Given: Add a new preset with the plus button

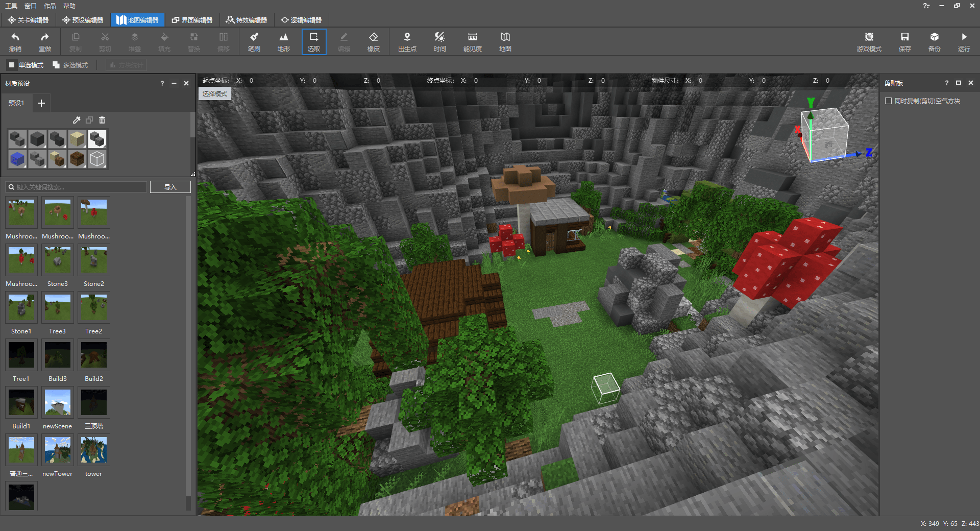Looking at the screenshot, I should (x=41, y=103).
